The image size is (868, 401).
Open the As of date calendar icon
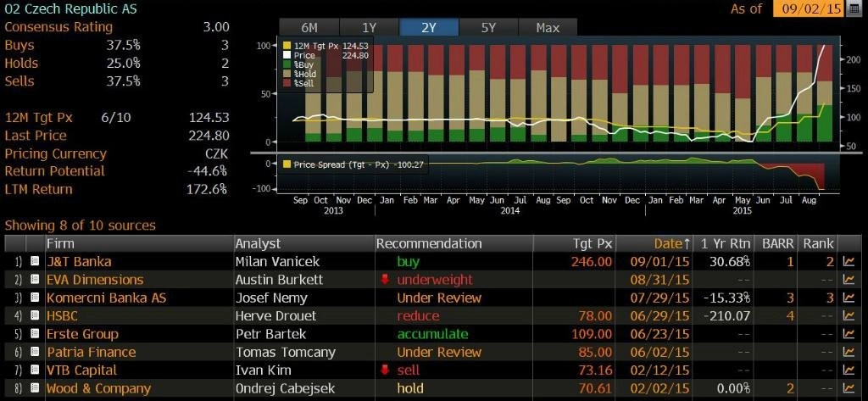[853, 8]
